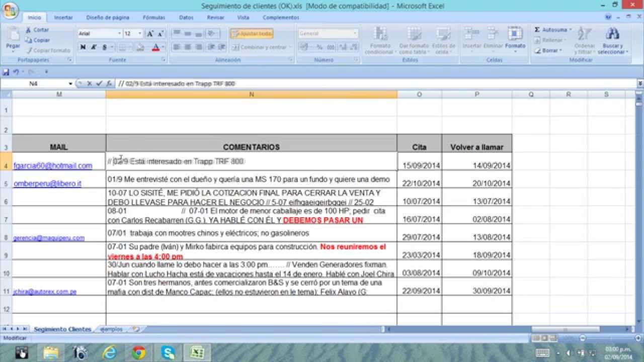Open Dar formato como tabla
The height and width of the screenshot is (362, 644).
click(x=413, y=40)
